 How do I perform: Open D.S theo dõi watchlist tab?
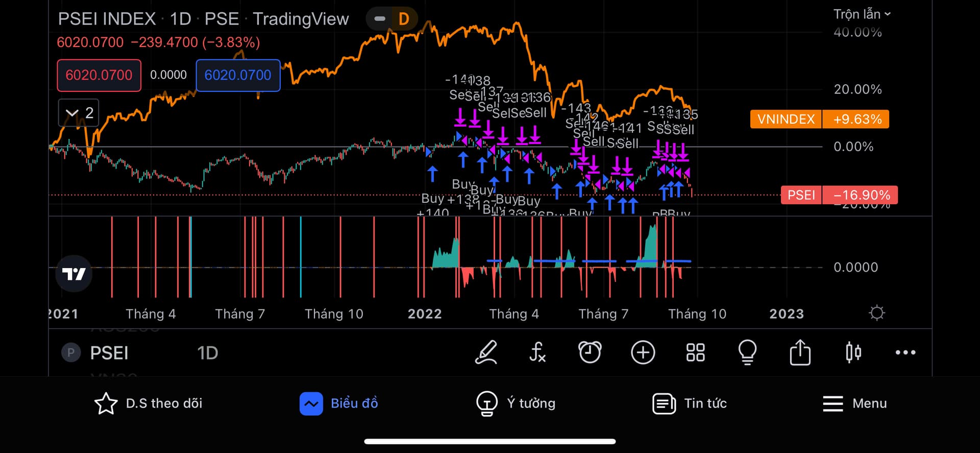(149, 403)
